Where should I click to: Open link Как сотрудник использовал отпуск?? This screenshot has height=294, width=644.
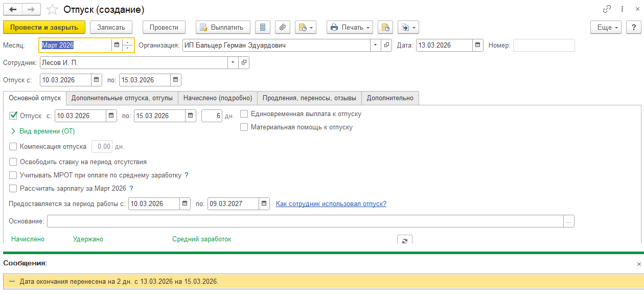[x=331, y=204]
